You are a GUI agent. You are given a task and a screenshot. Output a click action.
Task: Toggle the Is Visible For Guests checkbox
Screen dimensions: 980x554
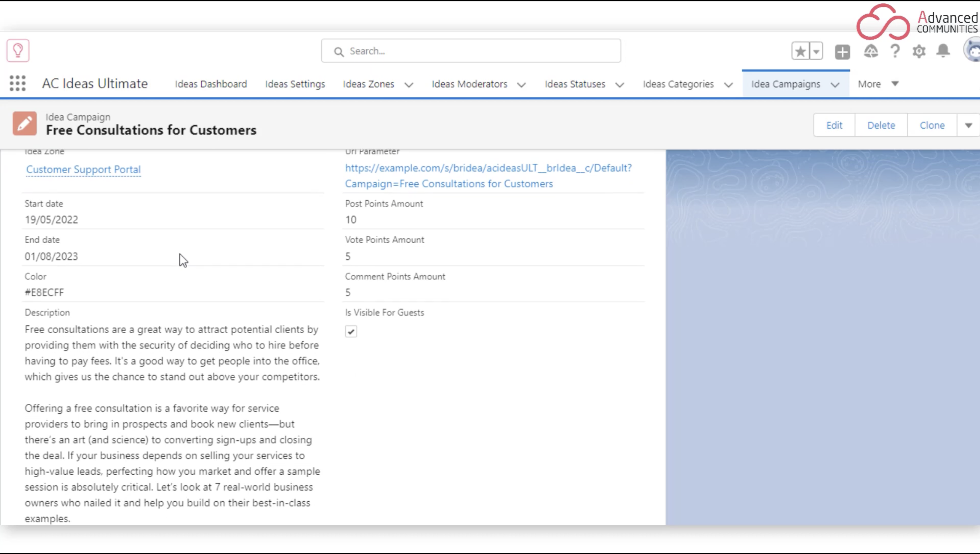pyautogui.click(x=351, y=331)
